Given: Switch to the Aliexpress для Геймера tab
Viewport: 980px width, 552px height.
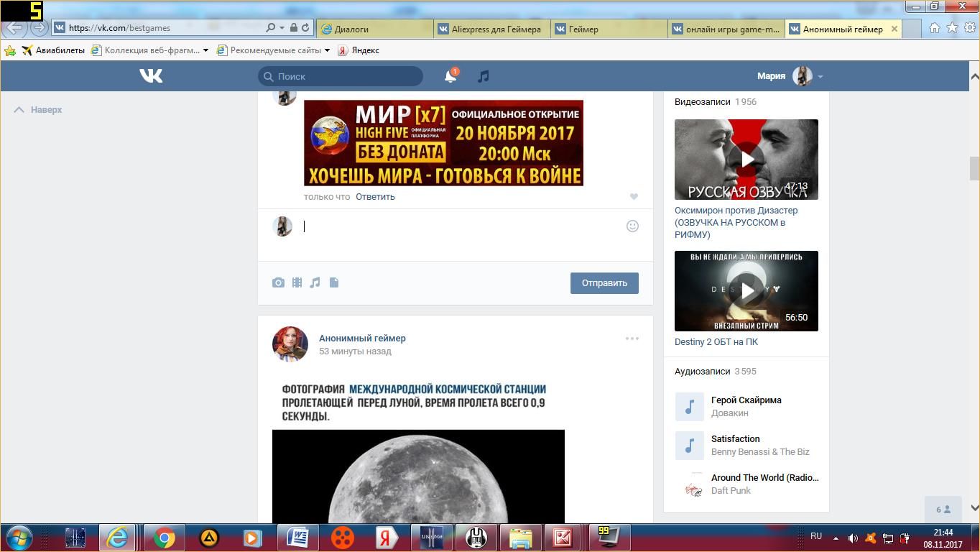Looking at the screenshot, I should [x=492, y=29].
